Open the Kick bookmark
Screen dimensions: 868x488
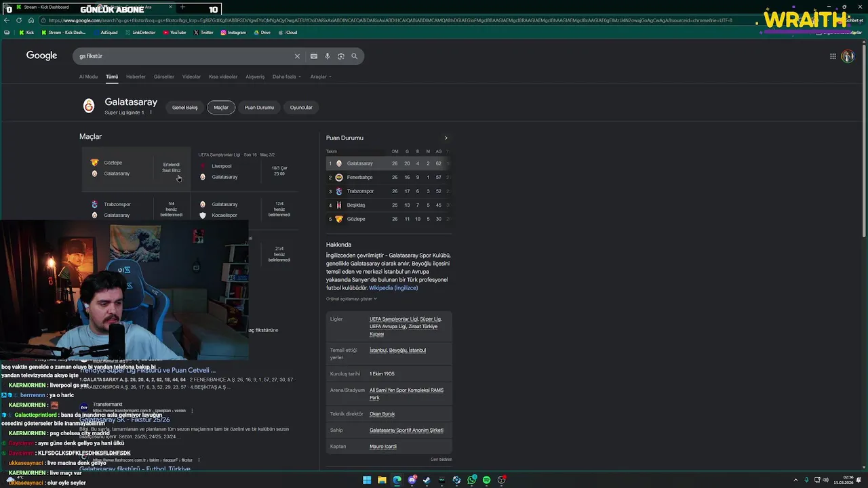[x=26, y=33]
